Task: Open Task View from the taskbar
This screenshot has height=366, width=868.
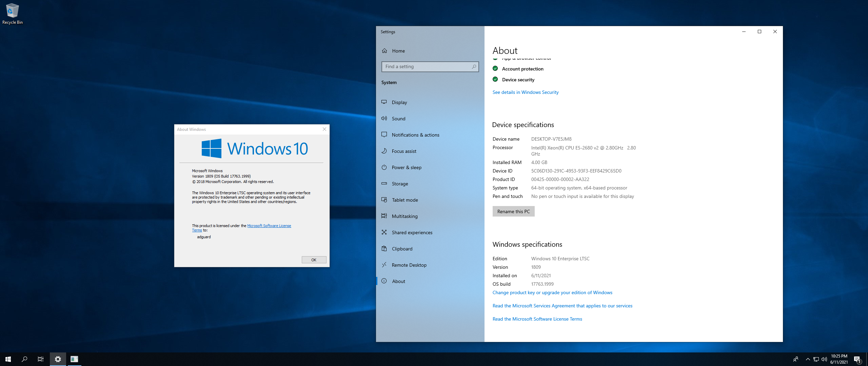Action: coord(41,359)
